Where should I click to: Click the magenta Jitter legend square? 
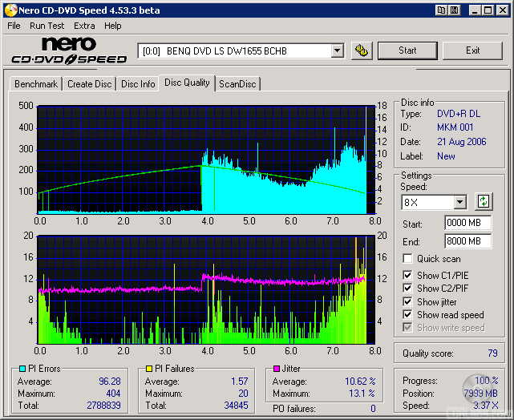coord(277,370)
